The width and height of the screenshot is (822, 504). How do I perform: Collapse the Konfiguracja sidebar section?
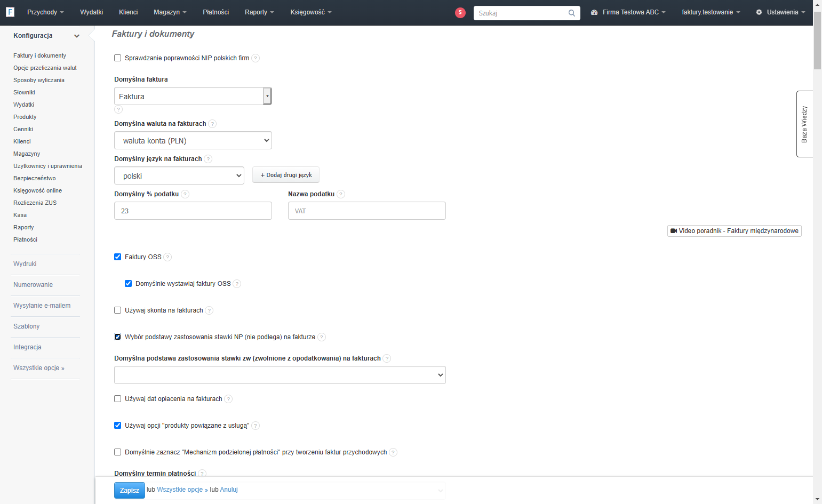point(77,36)
